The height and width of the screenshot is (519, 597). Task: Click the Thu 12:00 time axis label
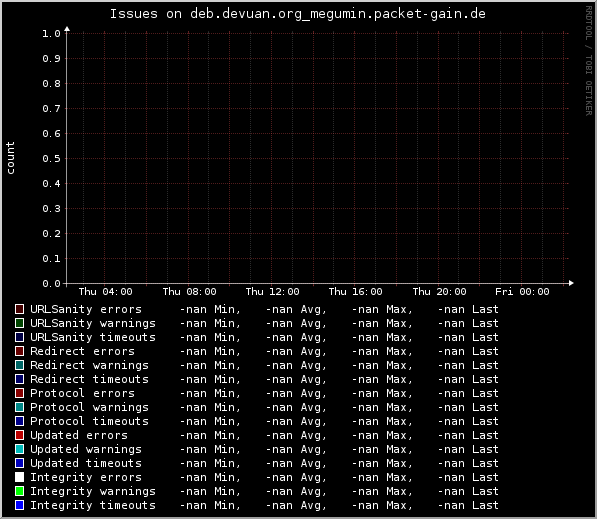(272, 292)
